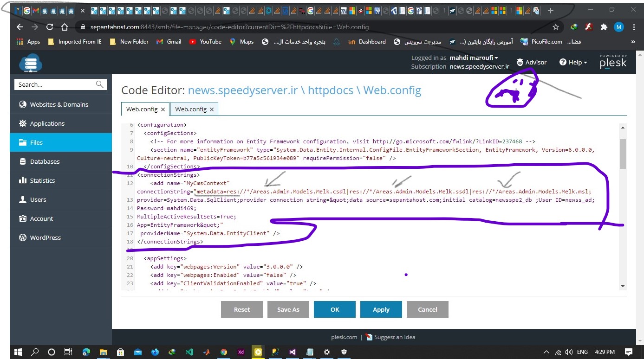
Task: Click the <connectionStrings> opening tag line
Action: [169, 175]
